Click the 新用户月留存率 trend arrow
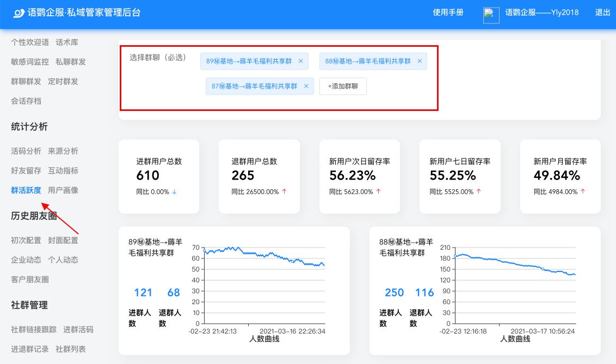This screenshot has height=364, width=616. point(583,192)
